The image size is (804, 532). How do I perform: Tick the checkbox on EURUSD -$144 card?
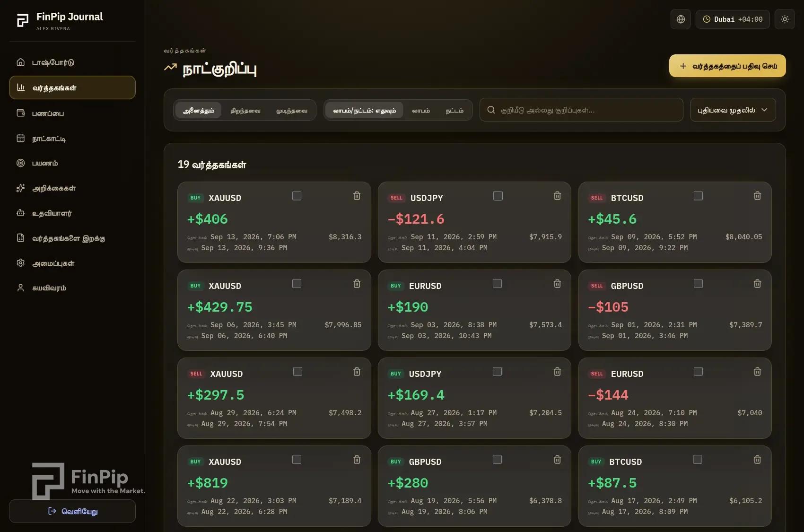698,372
